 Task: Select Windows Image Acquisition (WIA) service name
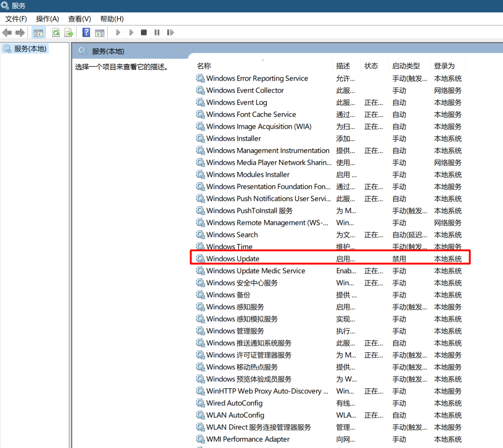tap(259, 126)
